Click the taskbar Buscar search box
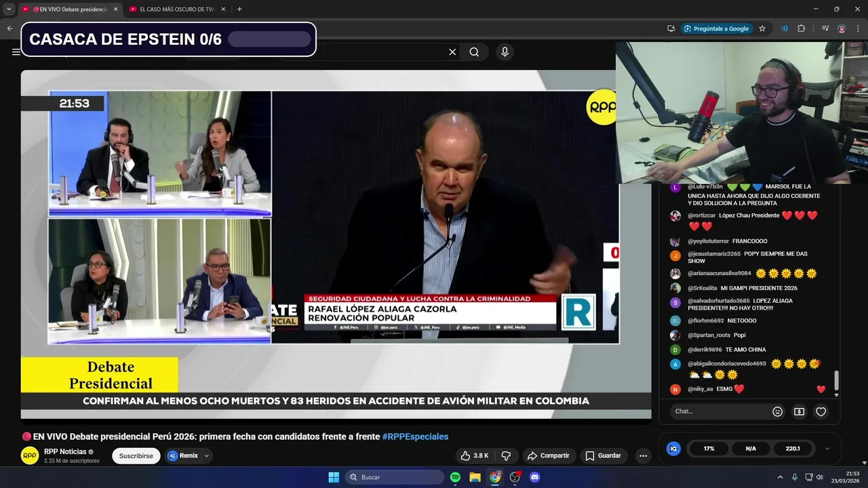The width and height of the screenshot is (868, 488). tap(395, 477)
